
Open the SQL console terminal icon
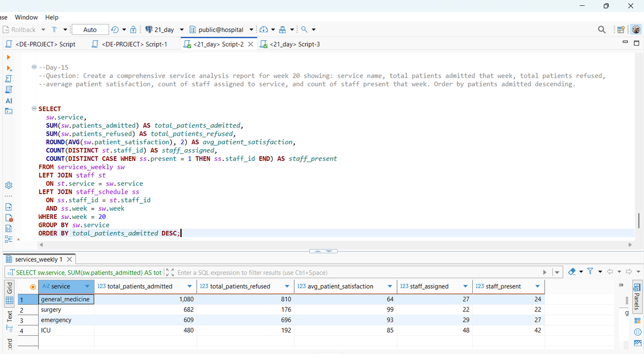[x=8, y=111]
